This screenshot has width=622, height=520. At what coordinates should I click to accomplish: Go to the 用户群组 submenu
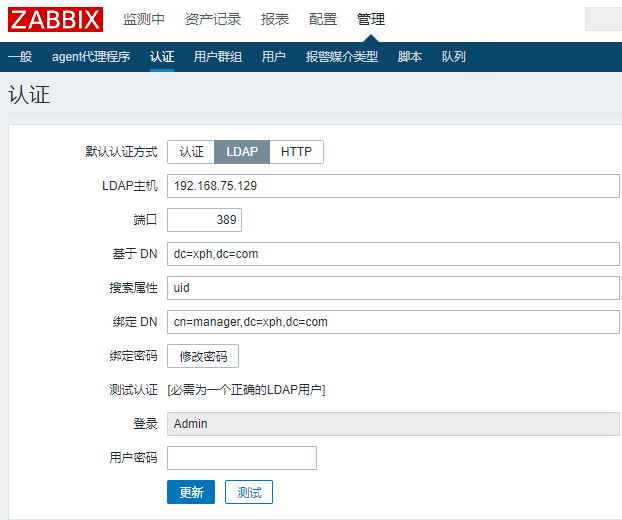[218, 57]
